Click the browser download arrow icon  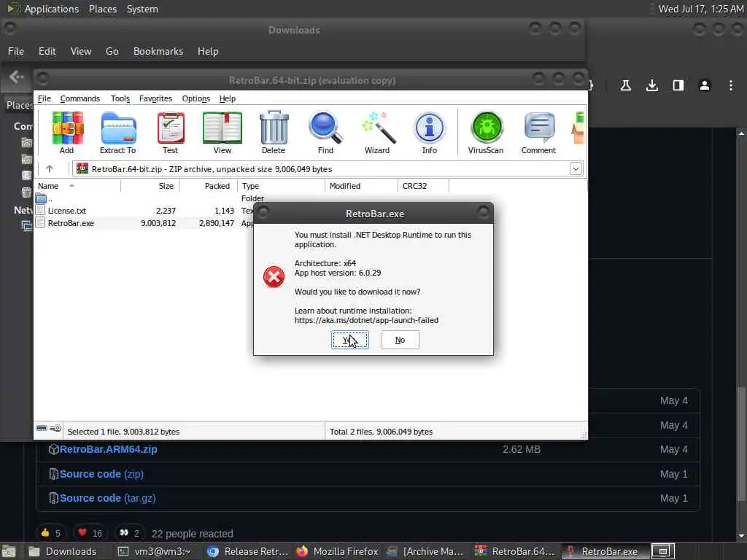tap(652, 85)
